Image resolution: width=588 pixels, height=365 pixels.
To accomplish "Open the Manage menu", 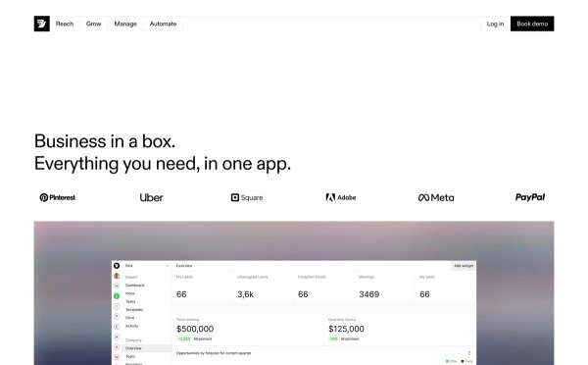I will click(x=125, y=24).
